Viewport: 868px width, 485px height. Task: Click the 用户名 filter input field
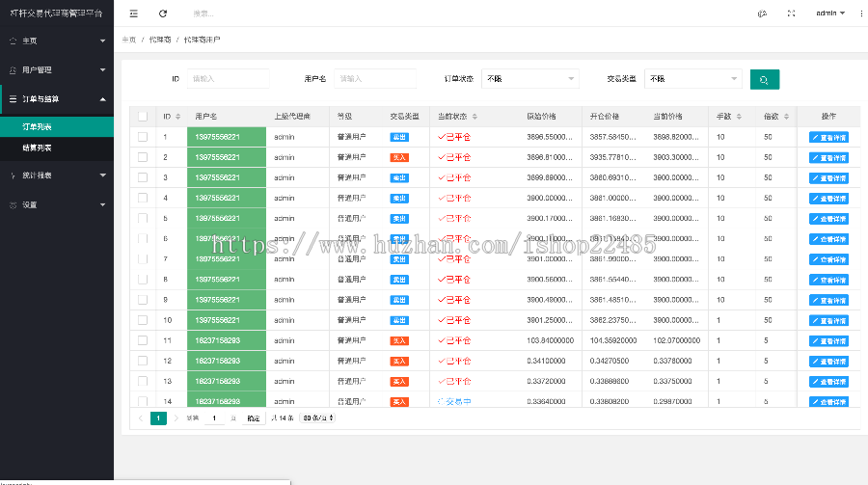coord(375,79)
